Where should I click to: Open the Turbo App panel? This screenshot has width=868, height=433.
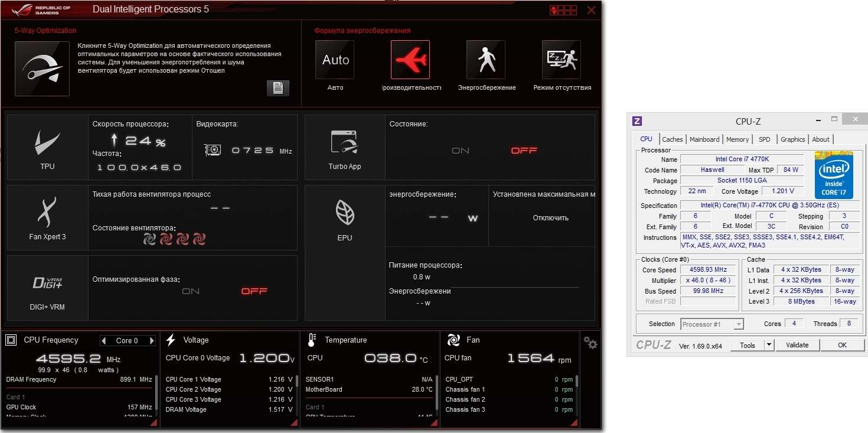(x=345, y=148)
